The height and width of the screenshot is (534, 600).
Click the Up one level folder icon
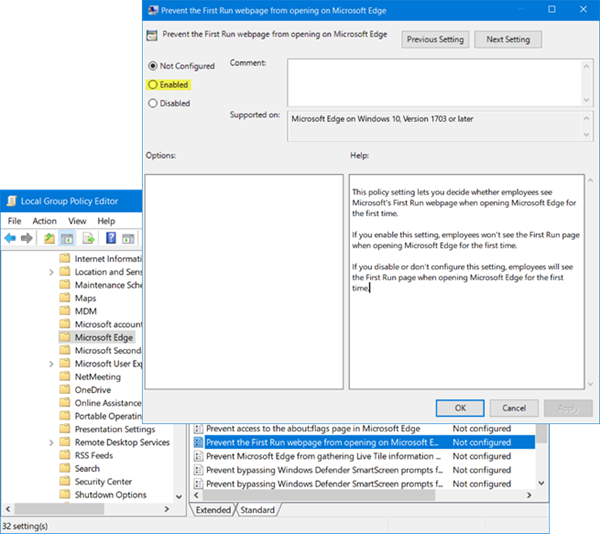click(49, 239)
